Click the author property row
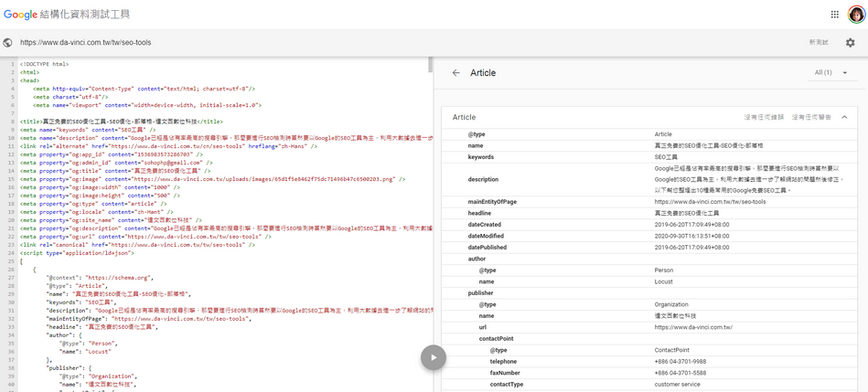Image resolution: width=868 pixels, height=392 pixels. 648,259
